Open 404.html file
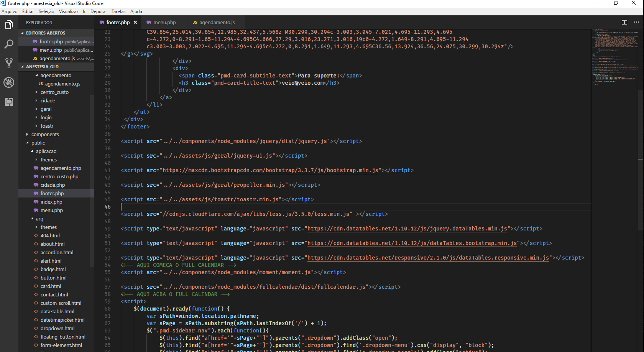The height and width of the screenshot is (352, 644). (56, 236)
